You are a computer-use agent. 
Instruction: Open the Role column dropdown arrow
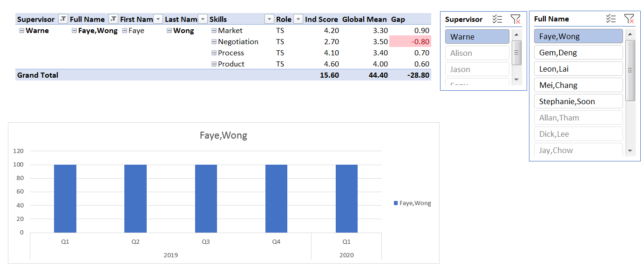click(298, 19)
